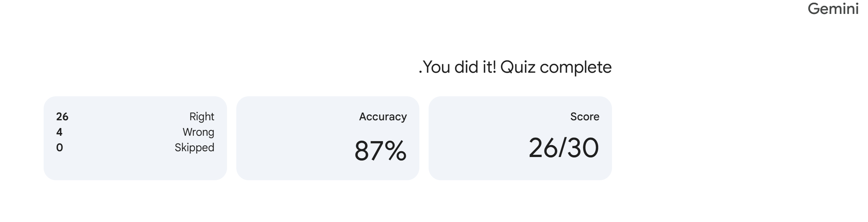
Task: Click the 26/30 score value
Action: coord(563,148)
